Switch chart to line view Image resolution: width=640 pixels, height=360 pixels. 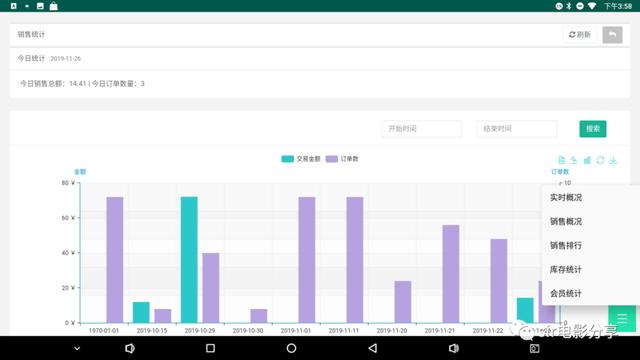pyautogui.click(x=574, y=160)
